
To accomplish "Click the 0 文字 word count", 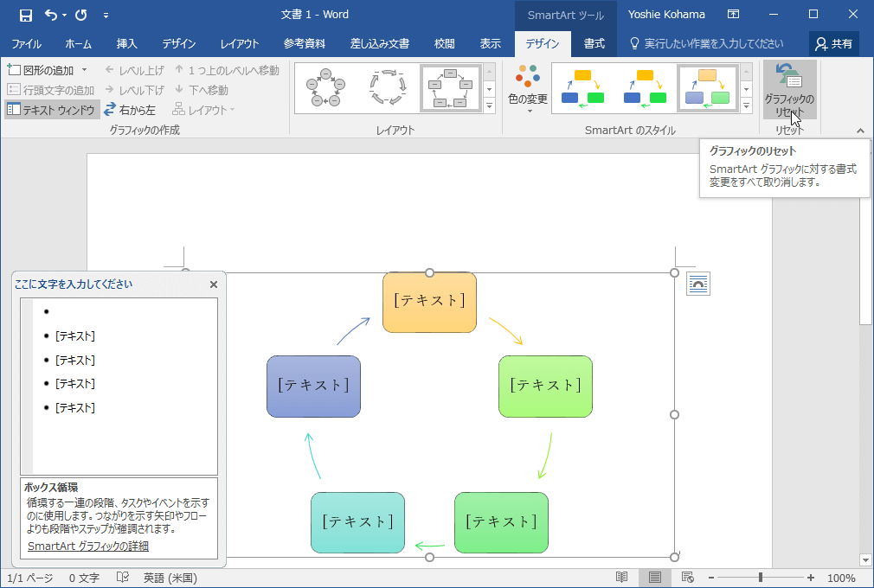I will coord(84,578).
